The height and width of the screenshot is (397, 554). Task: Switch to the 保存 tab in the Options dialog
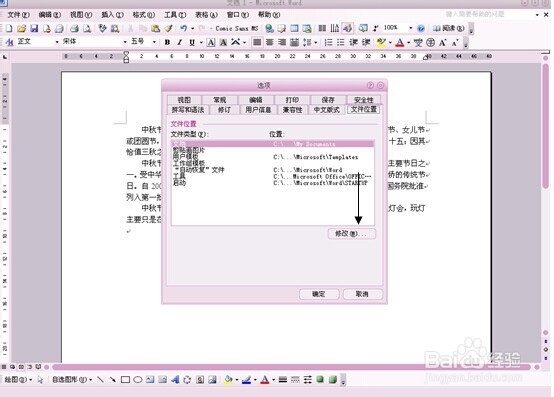click(x=328, y=100)
